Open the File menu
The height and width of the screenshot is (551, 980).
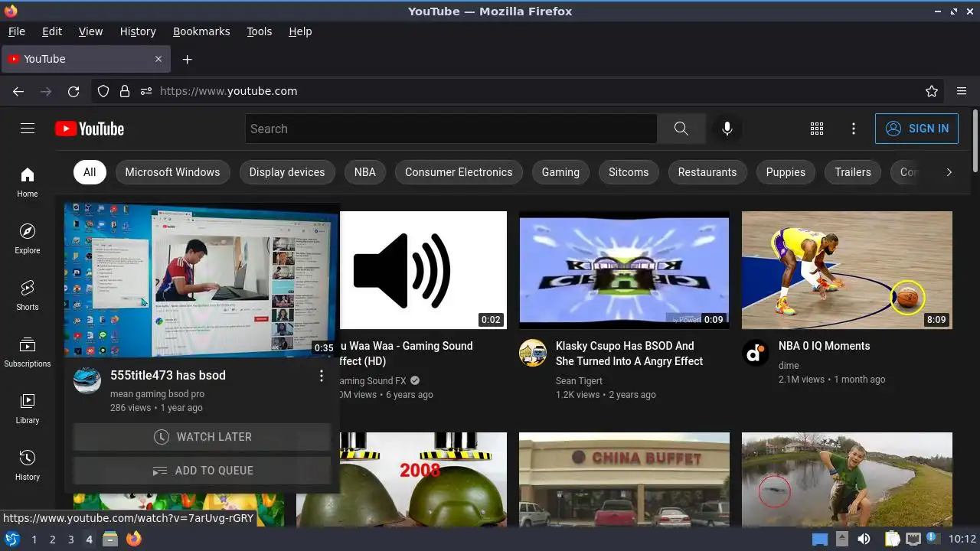tap(16, 31)
